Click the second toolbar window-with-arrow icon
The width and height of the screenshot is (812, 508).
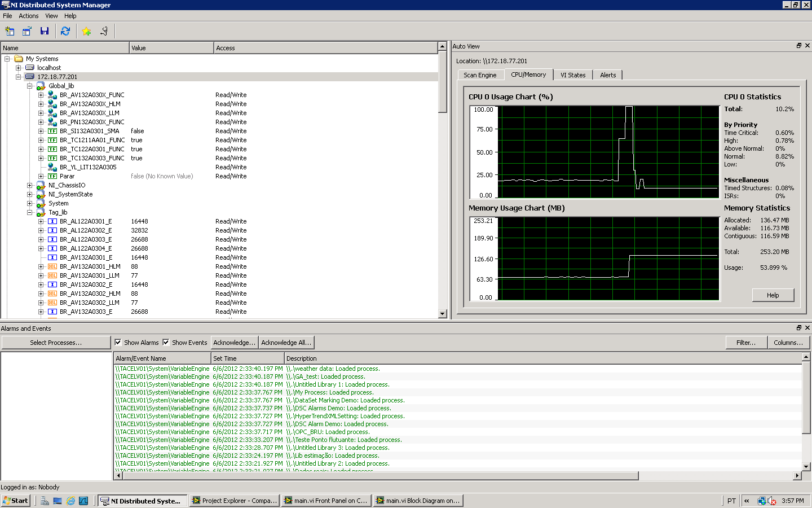pos(27,32)
